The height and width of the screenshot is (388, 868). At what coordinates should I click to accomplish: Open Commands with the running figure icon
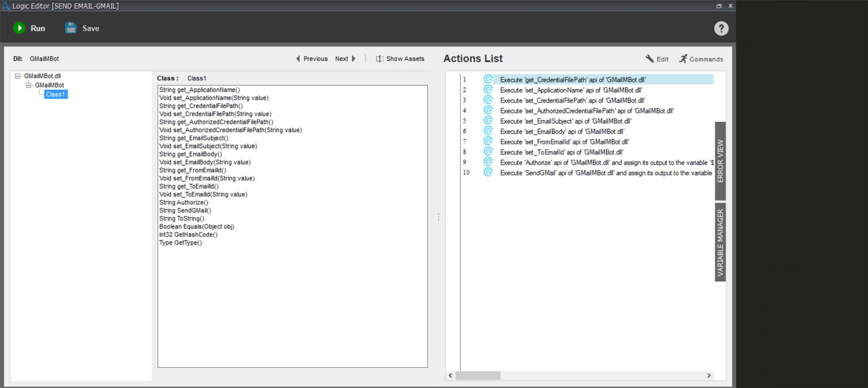click(683, 59)
